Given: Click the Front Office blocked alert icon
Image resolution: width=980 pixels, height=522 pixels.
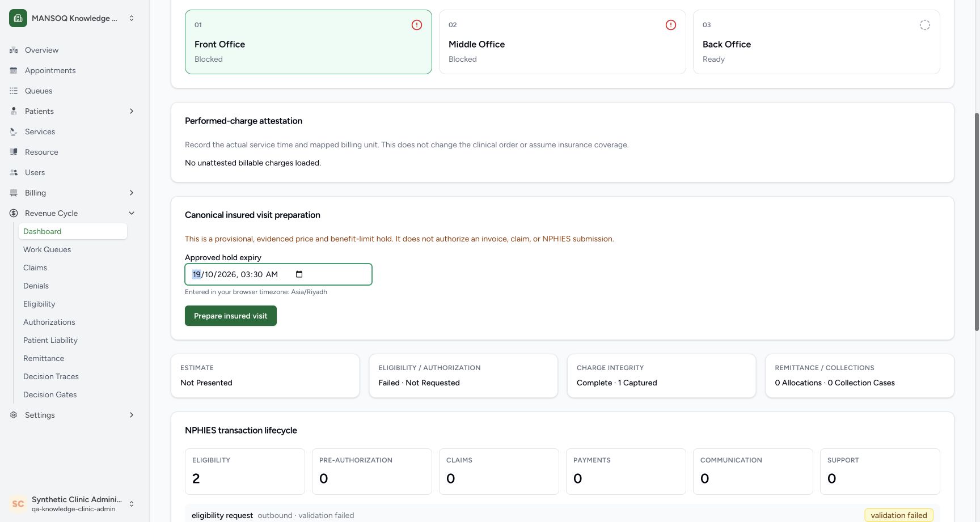Looking at the screenshot, I should tap(417, 25).
